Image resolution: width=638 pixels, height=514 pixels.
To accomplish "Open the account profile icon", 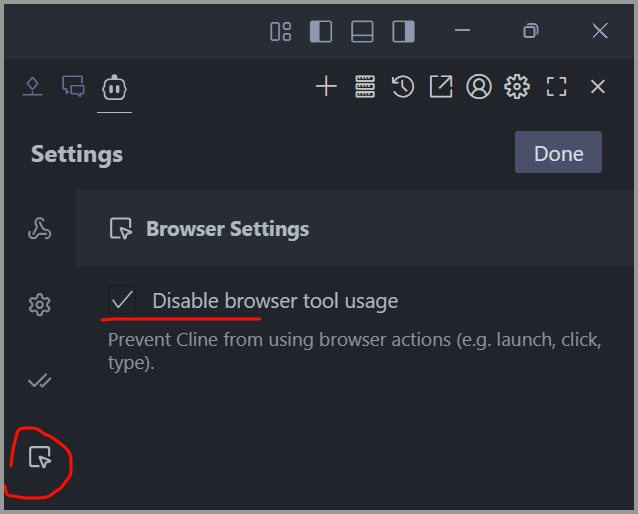I will 479,87.
